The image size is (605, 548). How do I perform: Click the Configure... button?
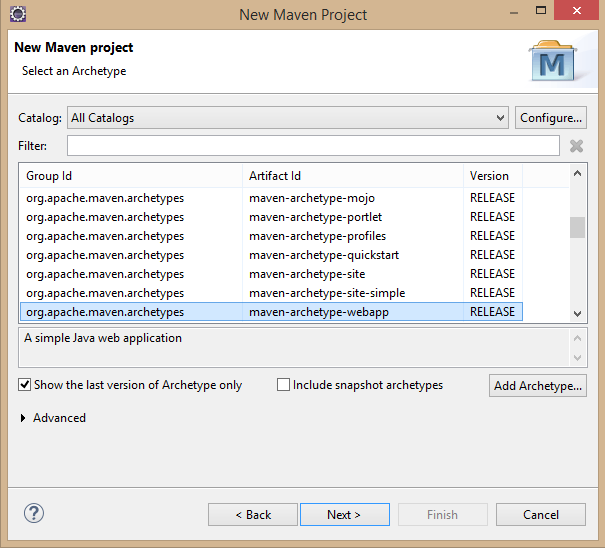point(551,118)
